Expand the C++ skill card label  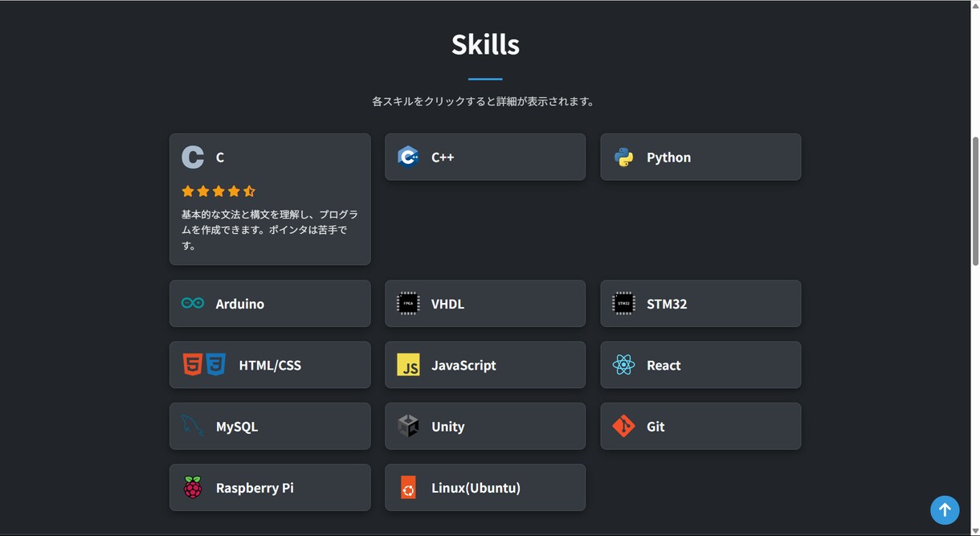pyautogui.click(x=443, y=158)
